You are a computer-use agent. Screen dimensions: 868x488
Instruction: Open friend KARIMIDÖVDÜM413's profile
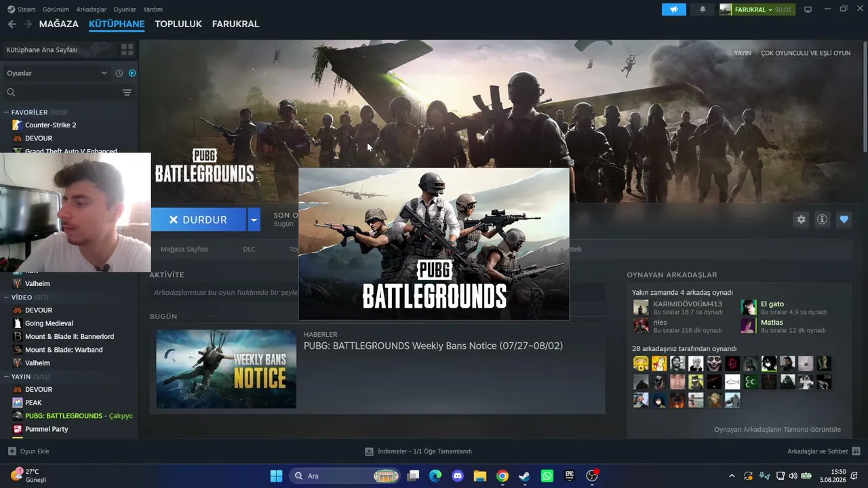click(x=688, y=304)
